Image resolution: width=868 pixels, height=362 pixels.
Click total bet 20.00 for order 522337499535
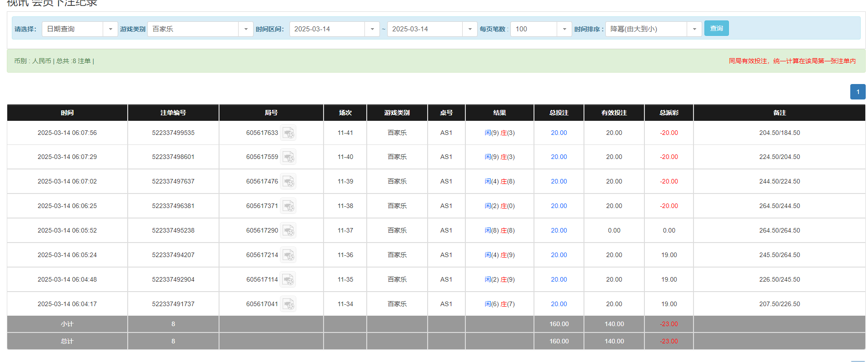[559, 133]
